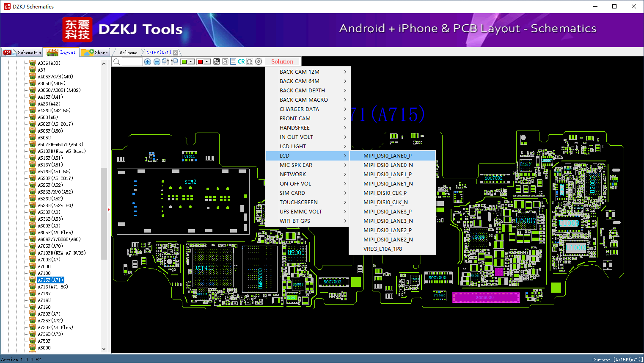
Task: Click the PADS icon beside A7100
Action: pyautogui.click(x=33, y=273)
